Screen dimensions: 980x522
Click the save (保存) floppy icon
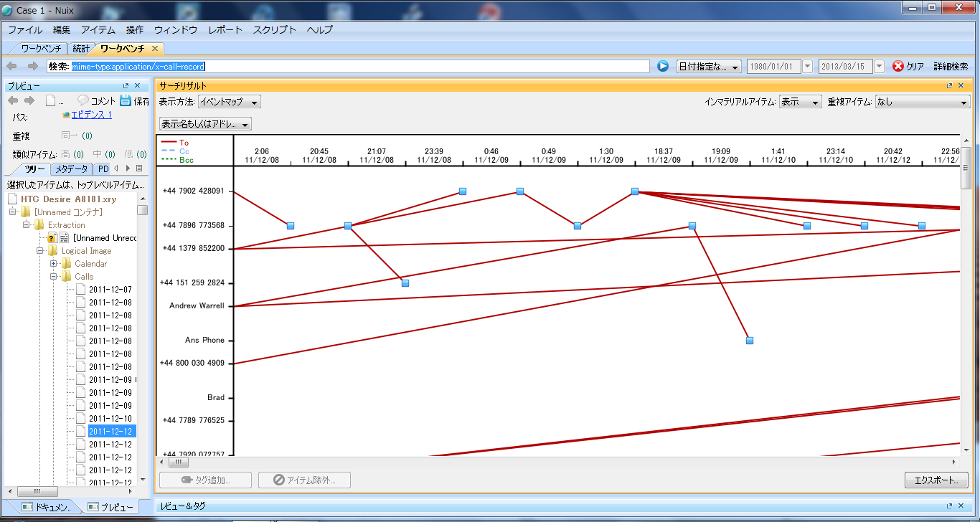pyautogui.click(x=126, y=100)
